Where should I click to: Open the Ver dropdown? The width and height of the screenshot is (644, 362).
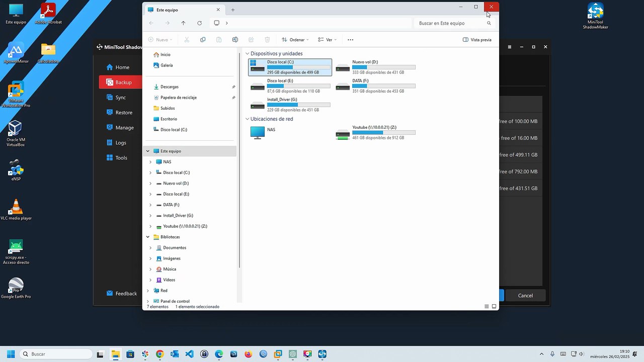[x=327, y=40]
